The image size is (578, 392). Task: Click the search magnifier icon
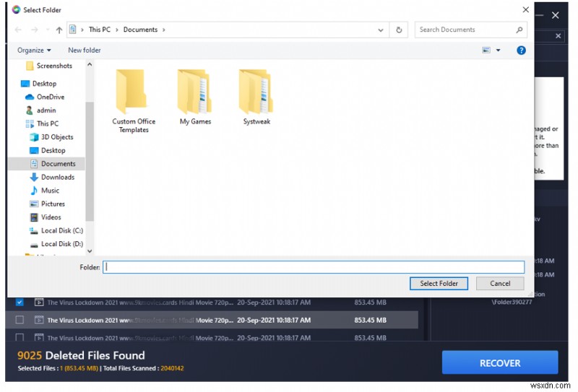point(519,30)
